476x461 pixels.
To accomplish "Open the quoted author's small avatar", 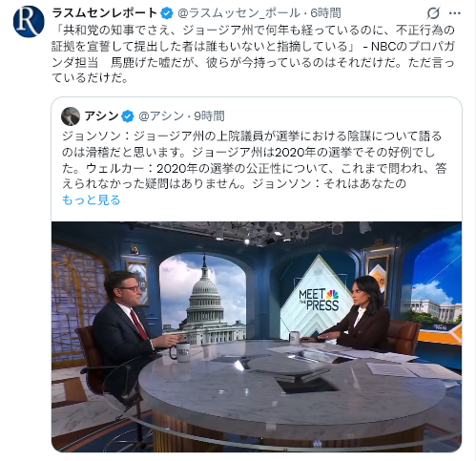I will (71, 116).
